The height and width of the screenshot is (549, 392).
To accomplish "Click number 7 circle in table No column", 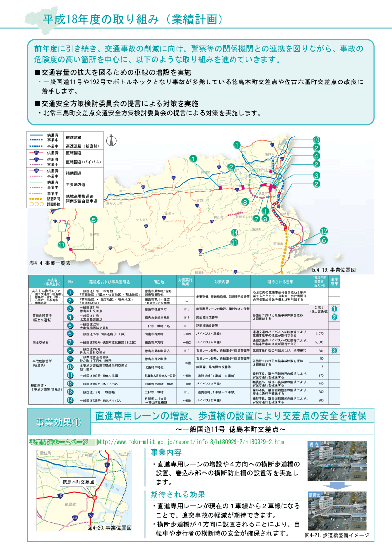I will [70, 342].
